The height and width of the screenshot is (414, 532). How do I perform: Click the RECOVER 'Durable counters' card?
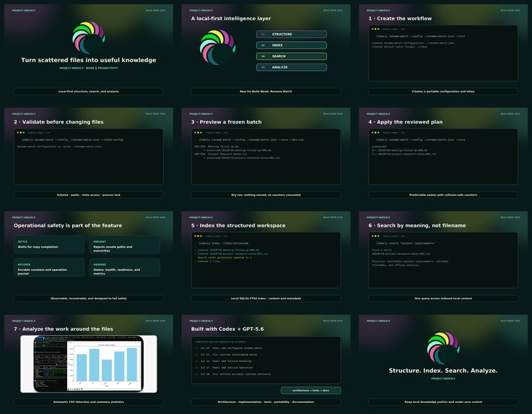[x=49, y=267]
